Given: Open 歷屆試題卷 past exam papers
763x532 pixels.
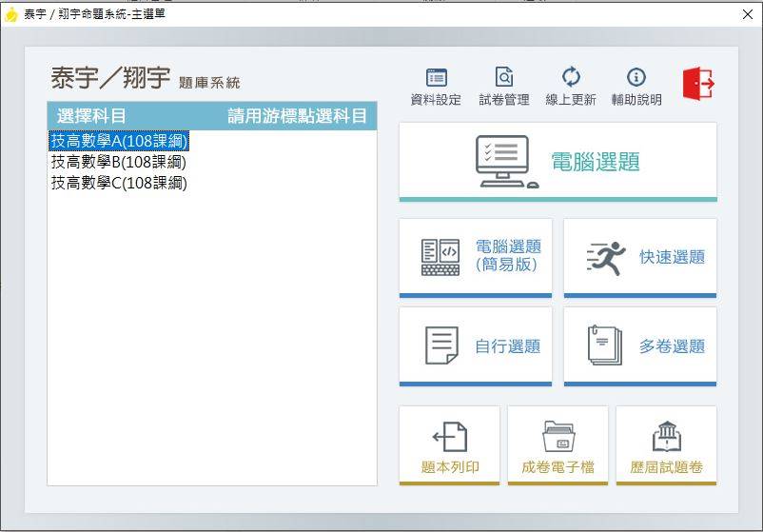Looking at the screenshot, I should click(666, 445).
